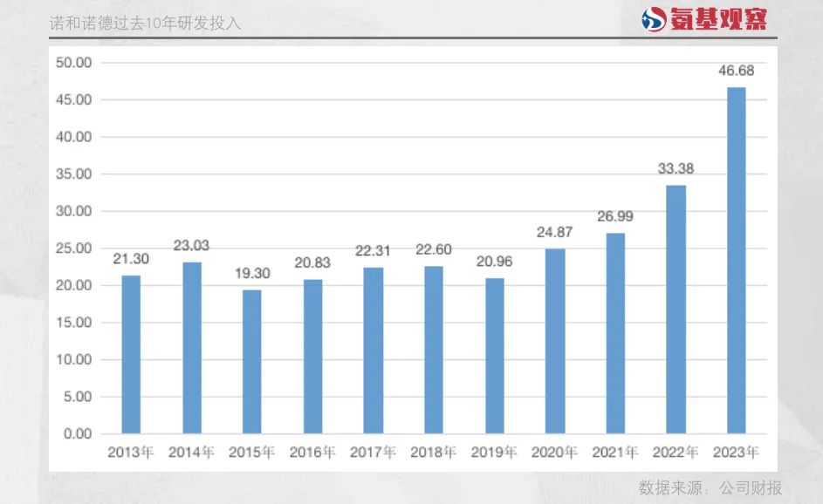This screenshot has height=504, width=823.
Task: Click the 2019年 bar
Action: pyautogui.click(x=495, y=356)
